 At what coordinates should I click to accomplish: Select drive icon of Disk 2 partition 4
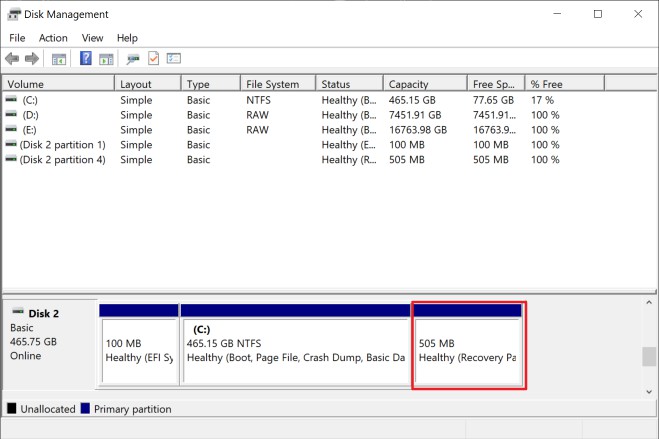pos(11,159)
